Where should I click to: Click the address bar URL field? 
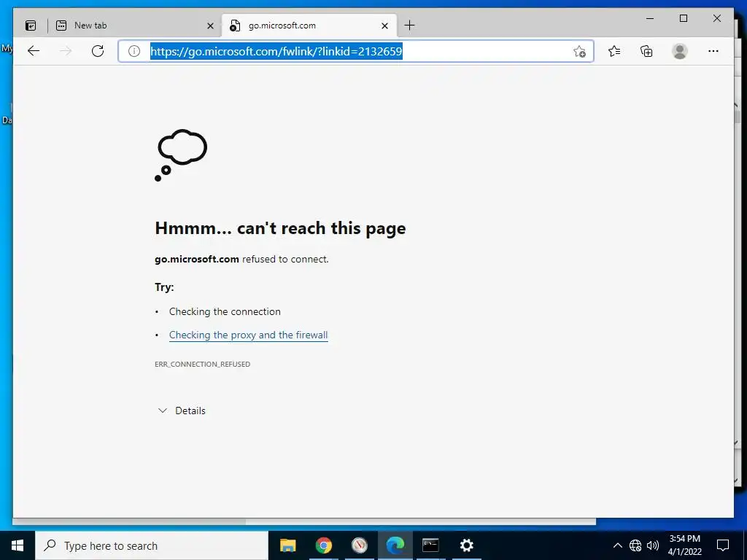[355, 52]
